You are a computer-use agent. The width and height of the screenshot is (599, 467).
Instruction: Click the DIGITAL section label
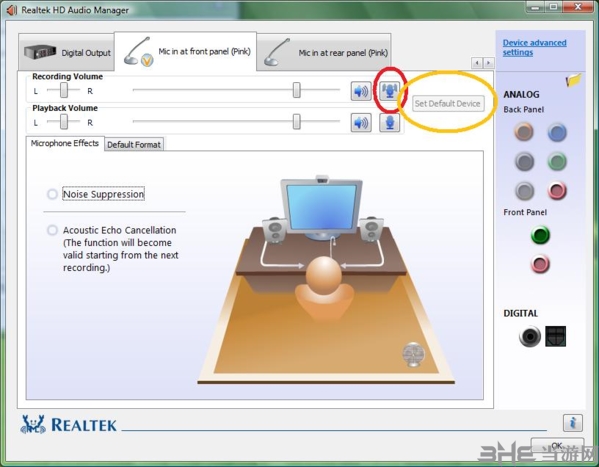pos(521,313)
